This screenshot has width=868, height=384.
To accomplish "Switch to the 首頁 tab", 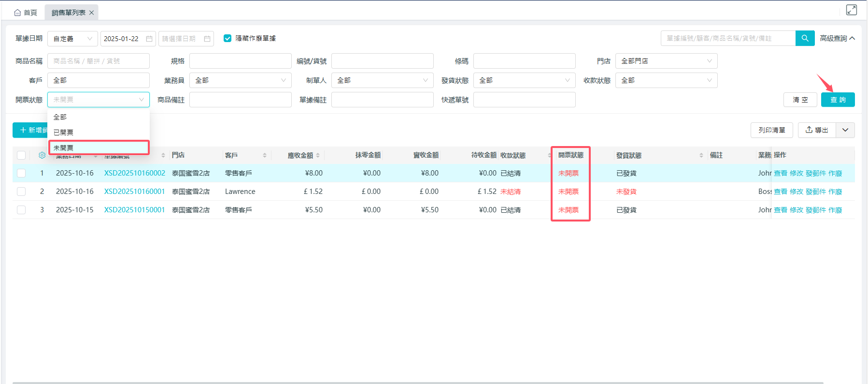I will (26, 13).
